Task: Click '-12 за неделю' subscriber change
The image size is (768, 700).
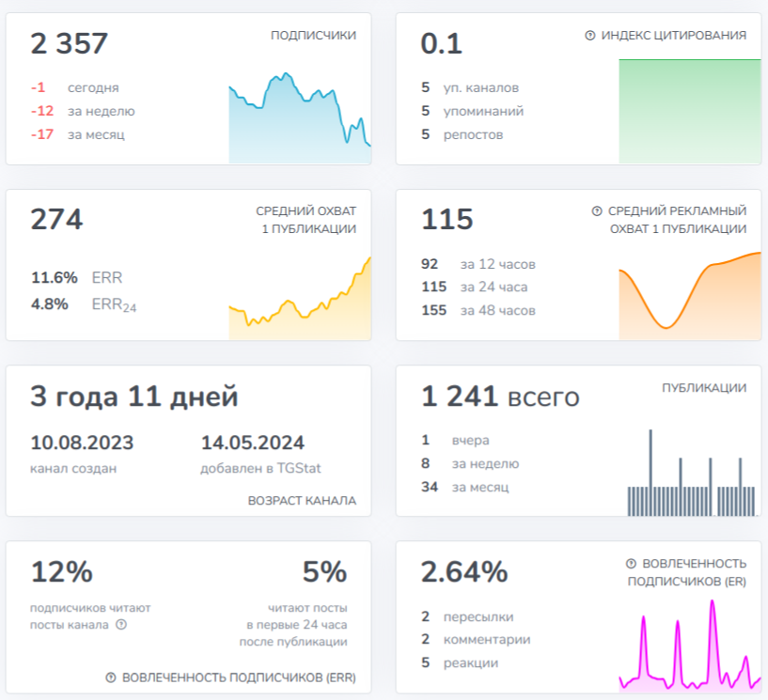Action: pos(83,111)
